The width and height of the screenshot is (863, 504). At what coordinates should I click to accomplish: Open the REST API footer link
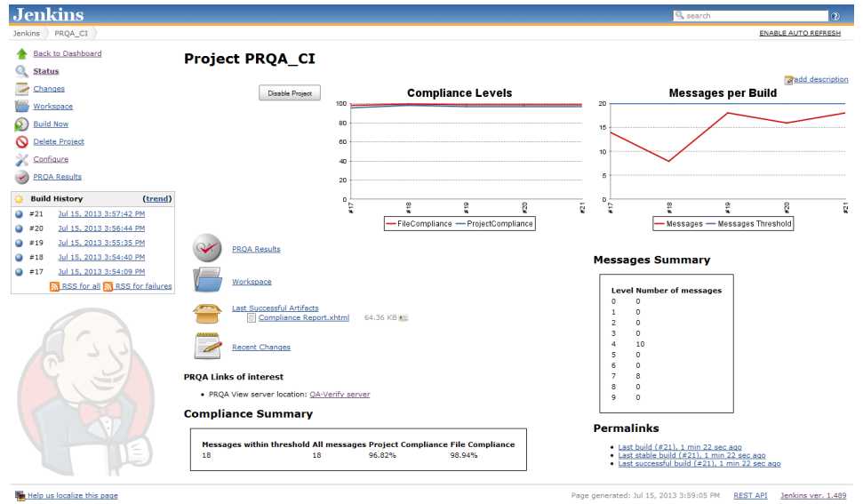(x=750, y=496)
